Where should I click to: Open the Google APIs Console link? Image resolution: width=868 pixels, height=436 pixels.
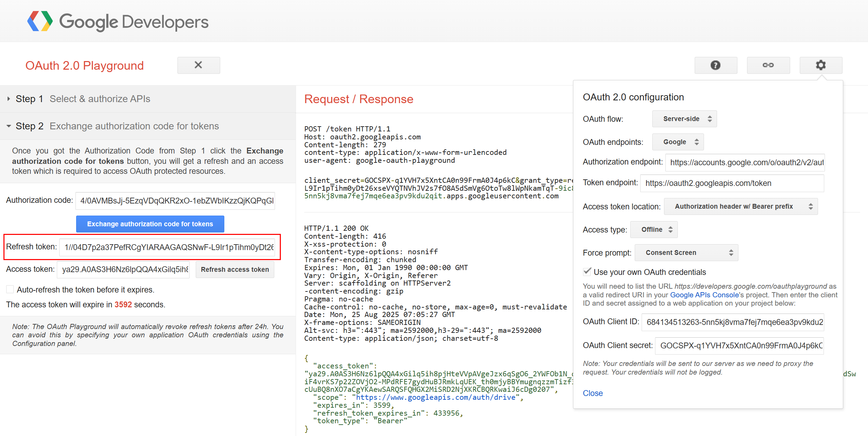click(x=704, y=295)
